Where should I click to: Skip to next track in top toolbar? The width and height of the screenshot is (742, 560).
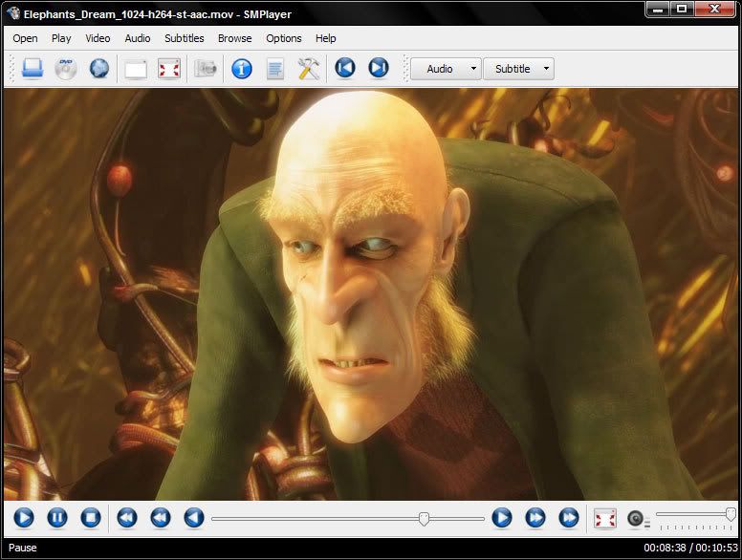pyautogui.click(x=379, y=69)
